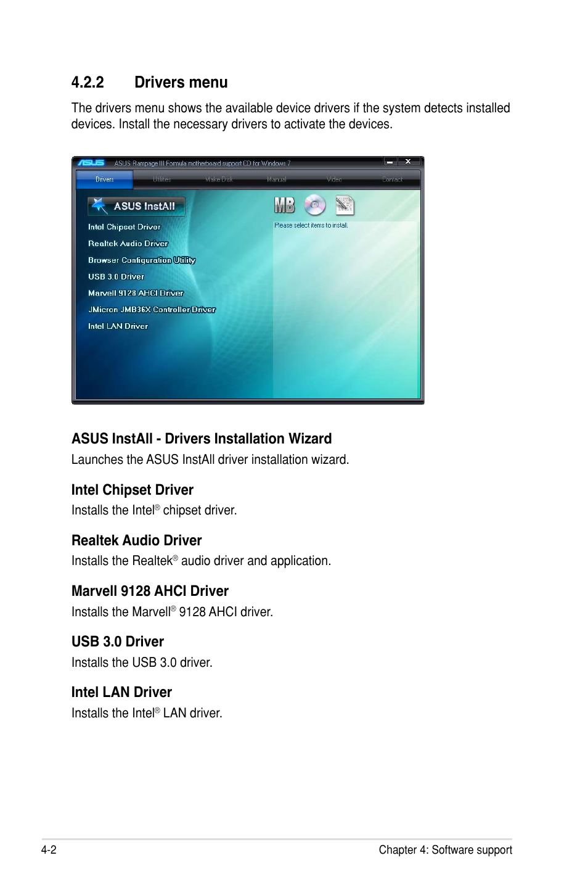This screenshot has width=588, height=887.
Task: Click the browse CD disc icon
Action: (315, 205)
